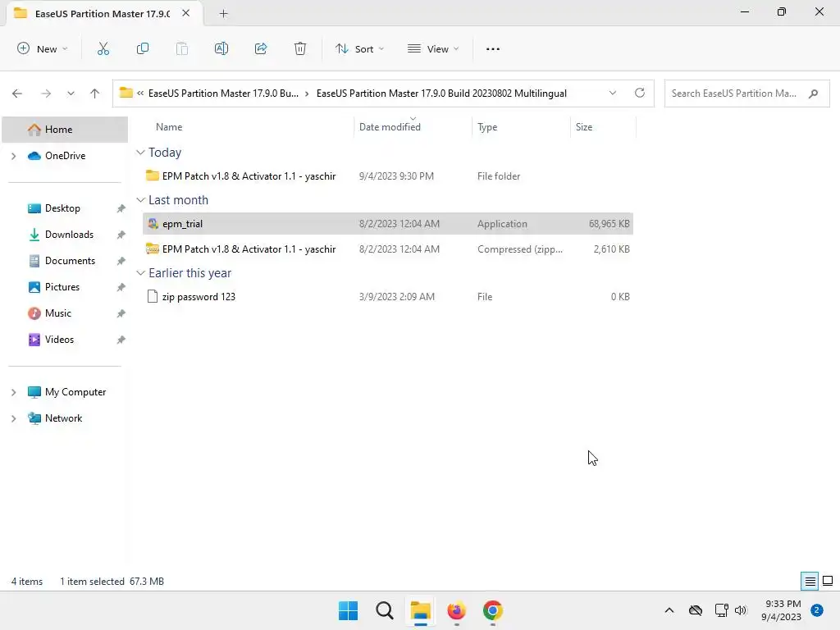Viewport: 840px width, 630px height.
Task: Click the overflow breadcrumb double chevron
Action: [x=140, y=94]
